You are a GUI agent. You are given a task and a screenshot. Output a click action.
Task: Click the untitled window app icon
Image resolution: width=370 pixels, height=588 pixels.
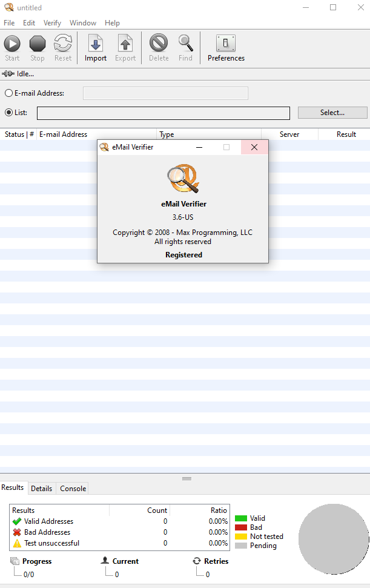pos(8,7)
